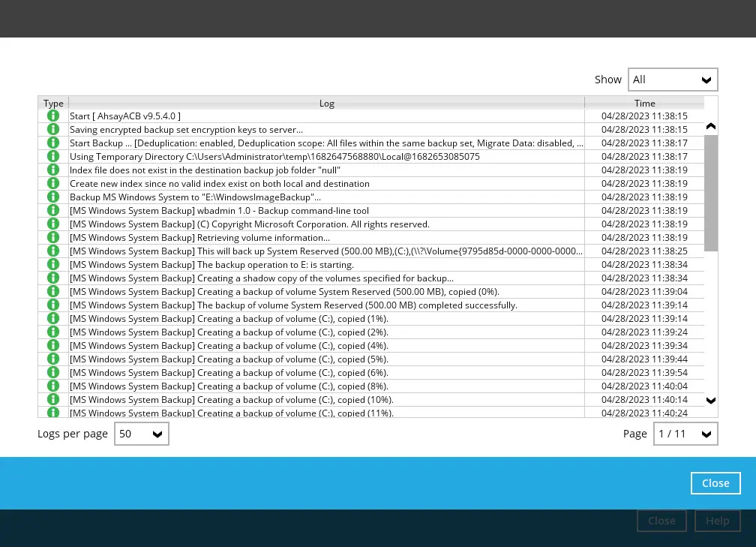Image resolution: width=756 pixels, height=547 pixels.
Task: Click info icon for Saving encrypted backup set row
Action: point(53,130)
